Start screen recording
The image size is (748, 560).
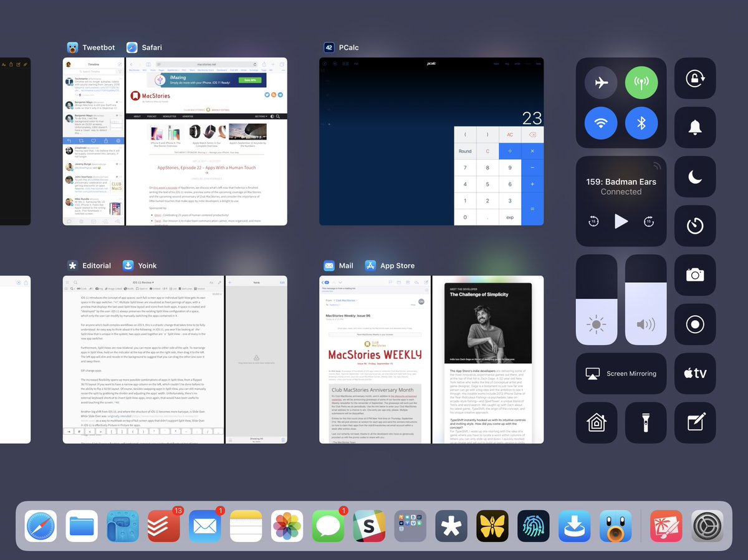(695, 325)
